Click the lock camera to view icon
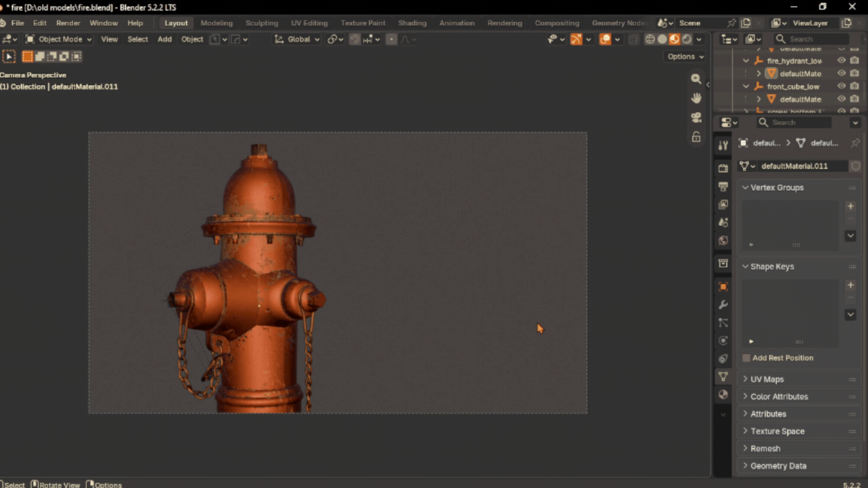The image size is (868, 488). pyautogui.click(x=696, y=136)
